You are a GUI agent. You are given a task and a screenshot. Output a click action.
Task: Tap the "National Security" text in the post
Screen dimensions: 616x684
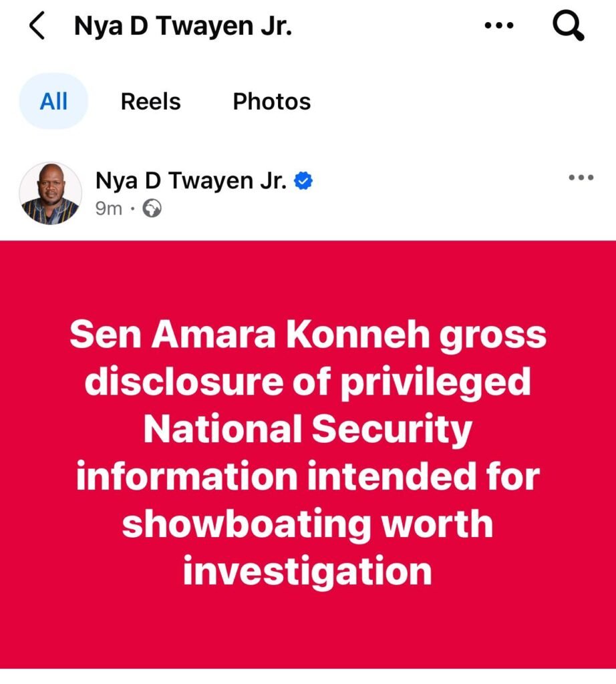308,429
